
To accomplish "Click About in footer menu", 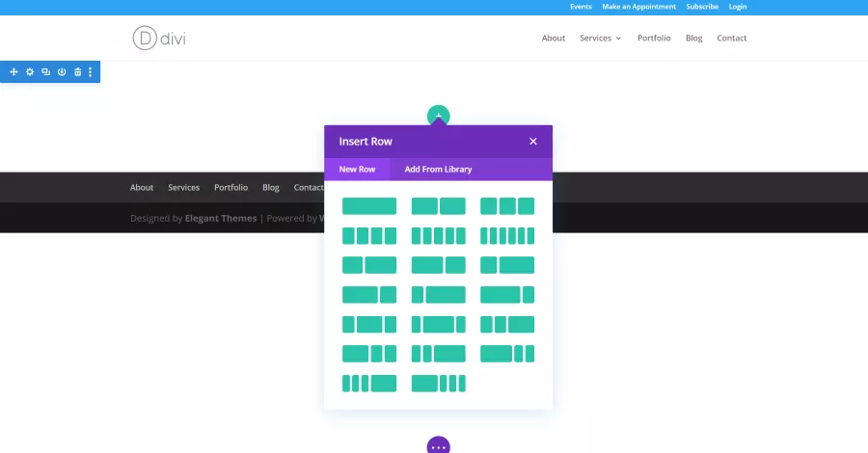I will click(x=142, y=188).
